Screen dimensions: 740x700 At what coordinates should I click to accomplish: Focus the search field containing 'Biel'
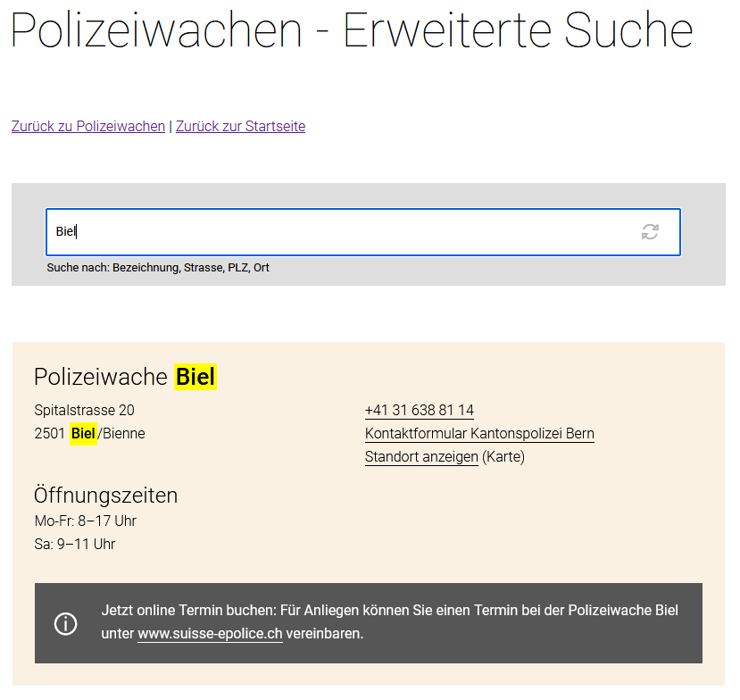pos(363,232)
